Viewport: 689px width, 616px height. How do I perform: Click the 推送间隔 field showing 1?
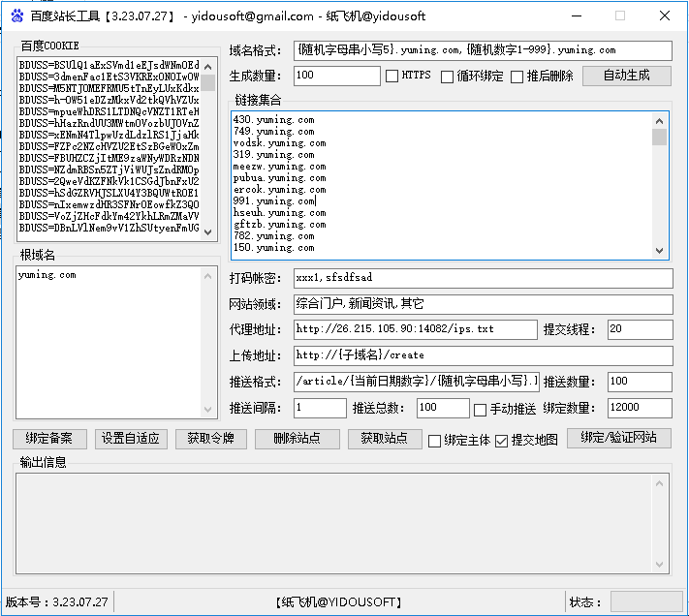click(x=320, y=408)
